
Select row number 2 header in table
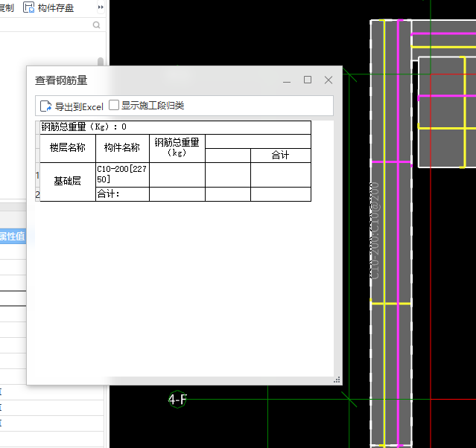[x=38, y=194]
